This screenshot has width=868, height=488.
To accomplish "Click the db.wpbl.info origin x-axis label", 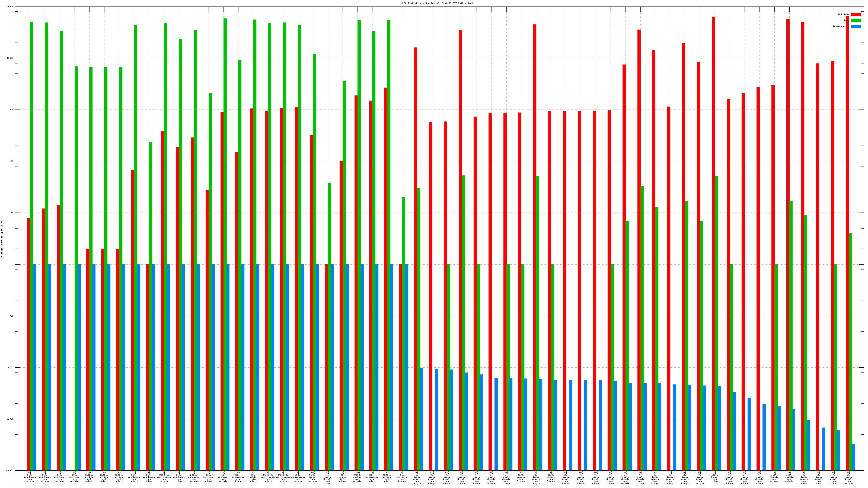I will pyautogui.click(x=253, y=477).
